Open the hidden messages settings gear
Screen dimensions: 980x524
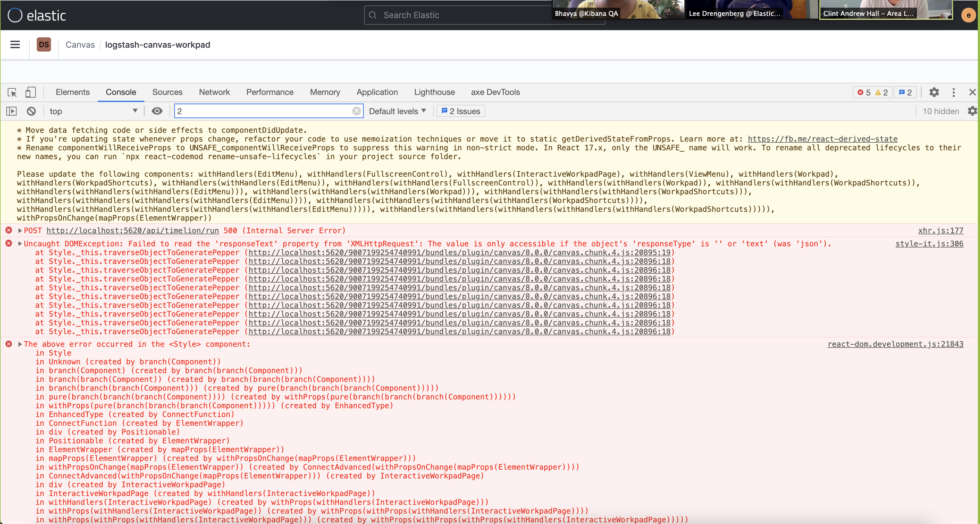[972, 111]
